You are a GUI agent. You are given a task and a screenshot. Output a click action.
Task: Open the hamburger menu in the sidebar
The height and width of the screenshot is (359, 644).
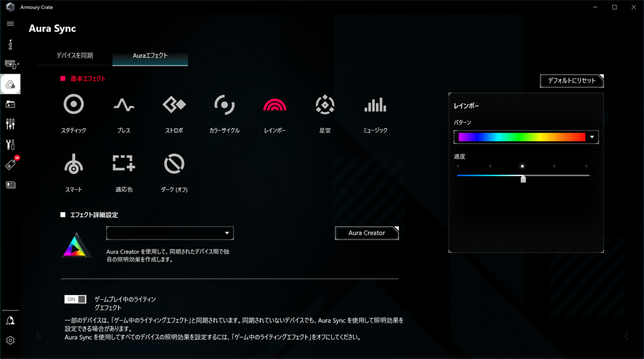coord(10,24)
